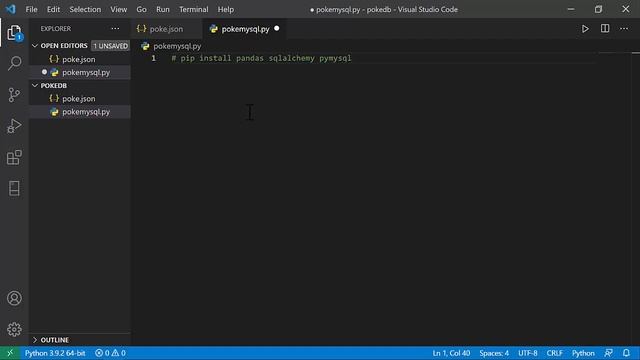
Task: Open the File menu
Action: 31,9
